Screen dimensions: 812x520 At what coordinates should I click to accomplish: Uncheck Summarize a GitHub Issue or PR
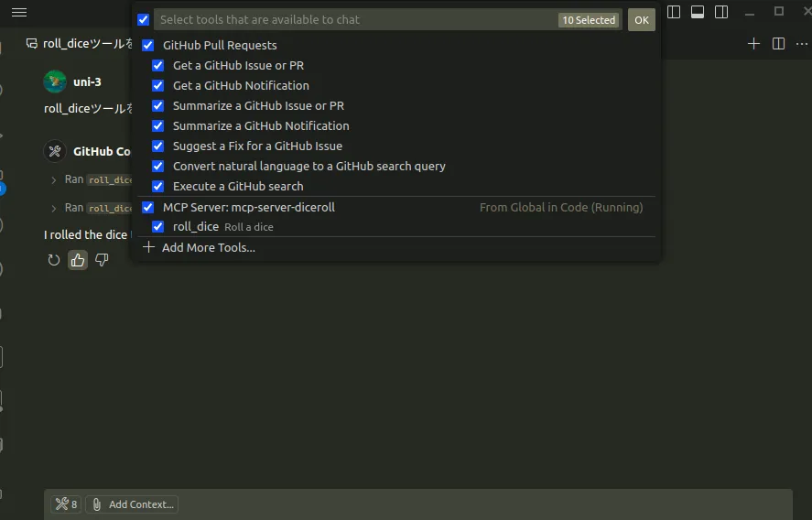(x=158, y=105)
